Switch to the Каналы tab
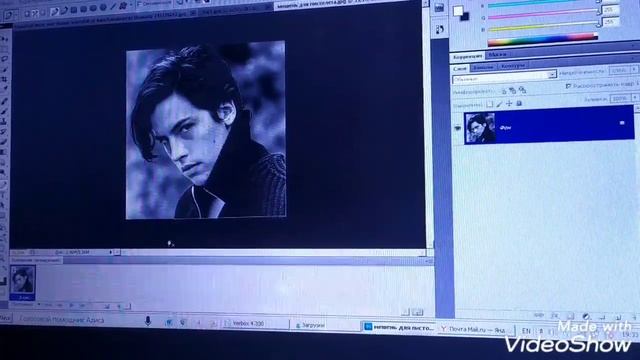This screenshot has height=360, width=640. point(483,67)
